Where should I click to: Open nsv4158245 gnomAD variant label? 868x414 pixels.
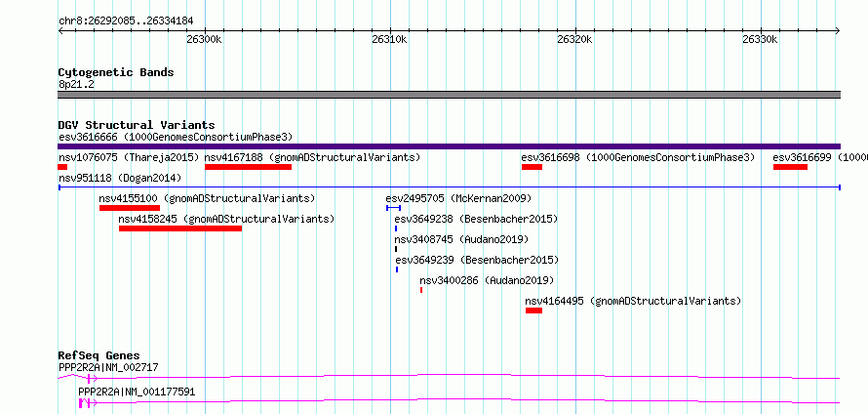pos(226,219)
